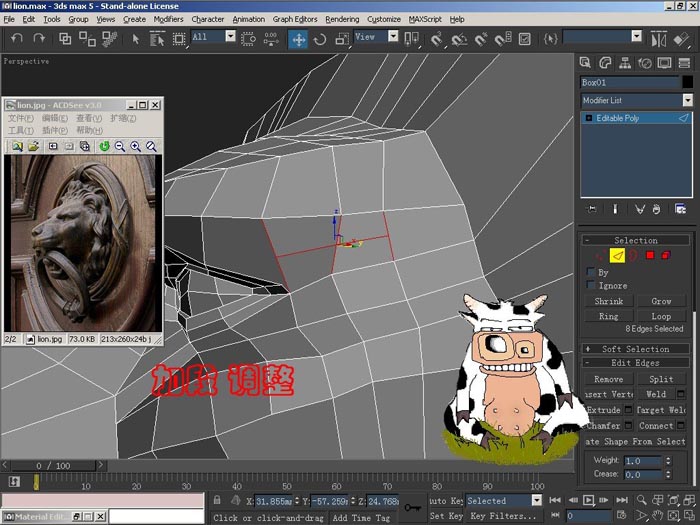Click Pin Stack icon under modifier stack
700x525 pixels.
pos(592,209)
